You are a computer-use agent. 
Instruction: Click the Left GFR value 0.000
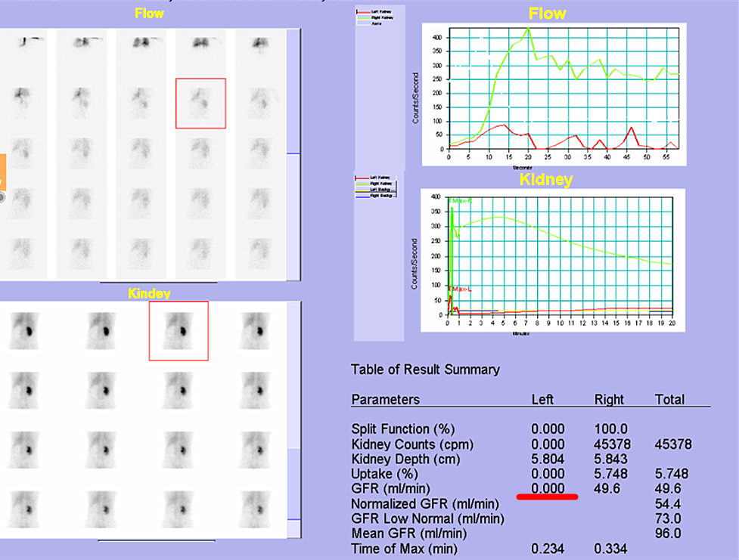547,488
